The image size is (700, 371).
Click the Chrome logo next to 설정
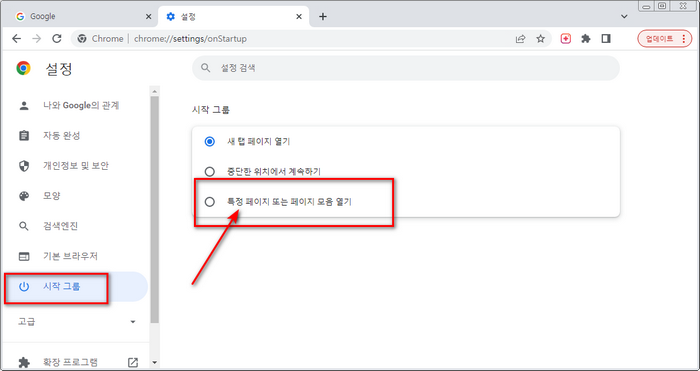(x=23, y=68)
